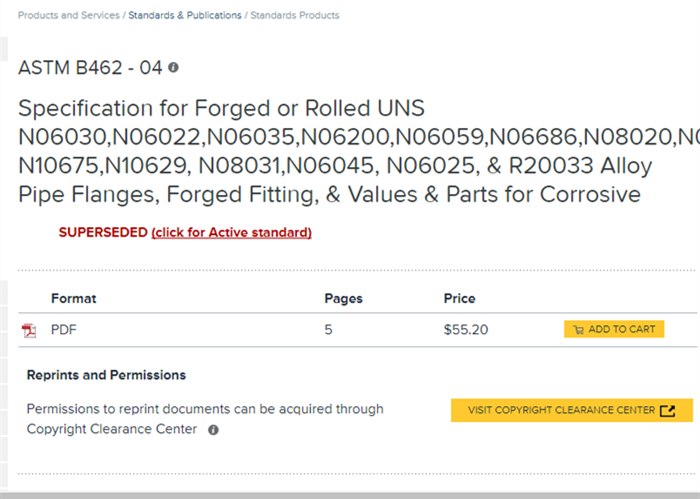Click the PDF file format icon
The height and width of the screenshot is (499, 700).
(29, 331)
